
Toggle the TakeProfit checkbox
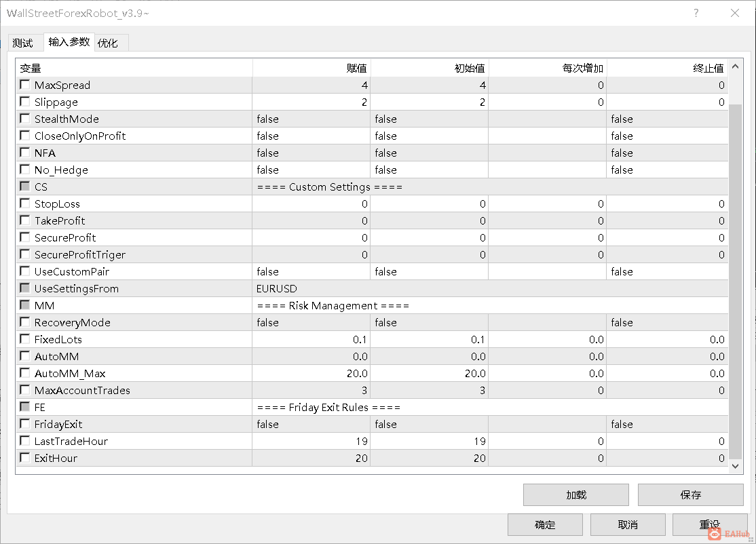[24, 220]
